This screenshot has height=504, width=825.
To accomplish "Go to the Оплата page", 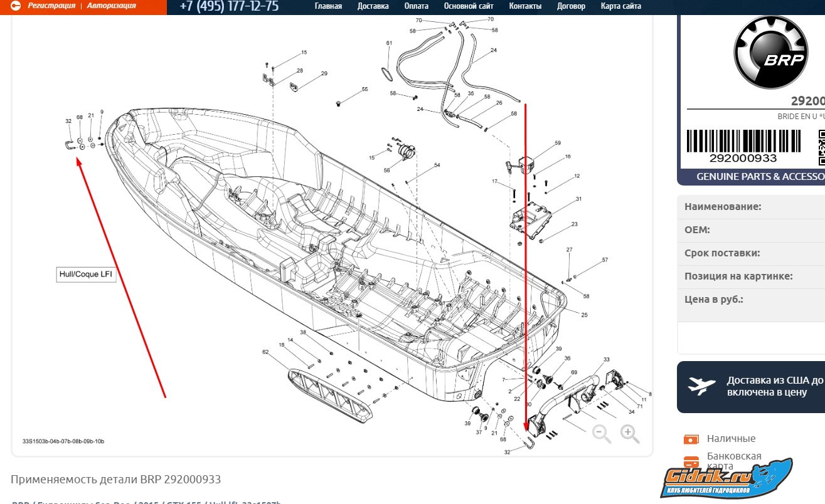I will click(416, 6).
